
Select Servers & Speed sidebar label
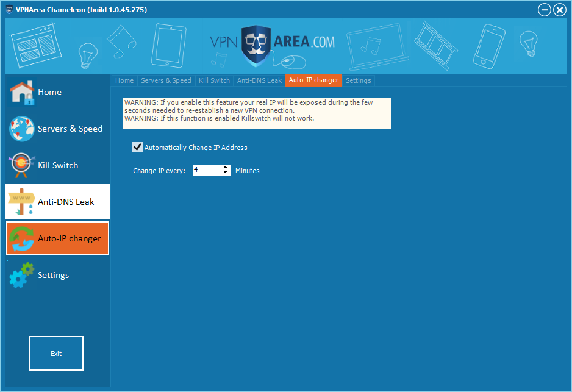coord(70,129)
